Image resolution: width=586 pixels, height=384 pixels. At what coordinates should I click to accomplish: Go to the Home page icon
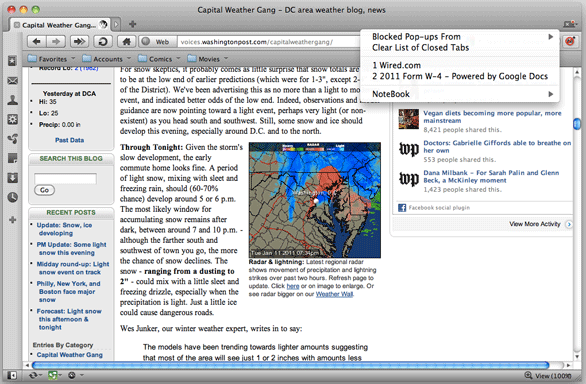tap(127, 42)
